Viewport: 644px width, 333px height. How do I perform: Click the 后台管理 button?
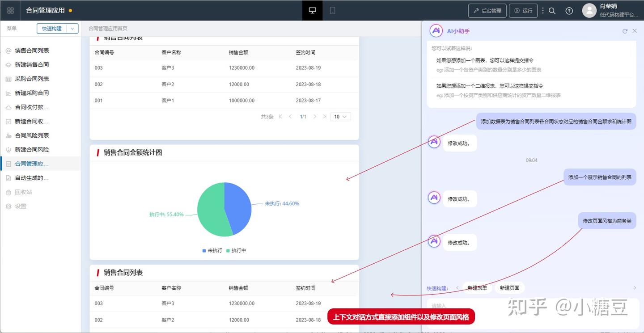pos(487,10)
